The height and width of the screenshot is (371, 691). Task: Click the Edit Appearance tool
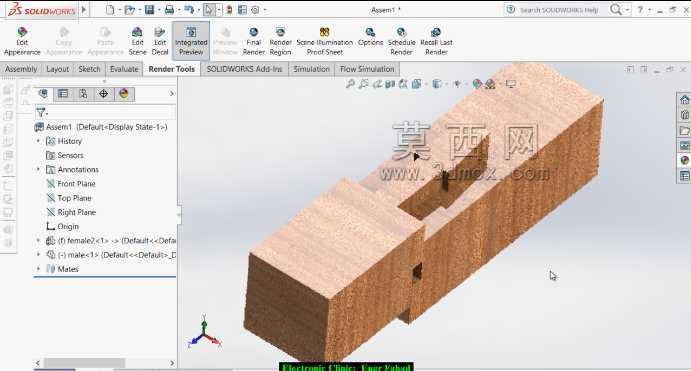tap(22, 41)
